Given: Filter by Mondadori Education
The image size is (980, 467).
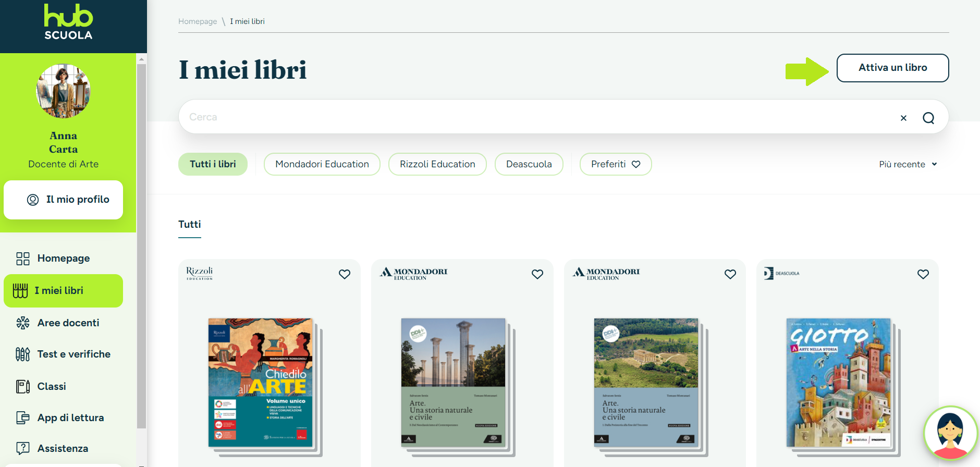Looking at the screenshot, I should pyautogui.click(x=322, y=164).
